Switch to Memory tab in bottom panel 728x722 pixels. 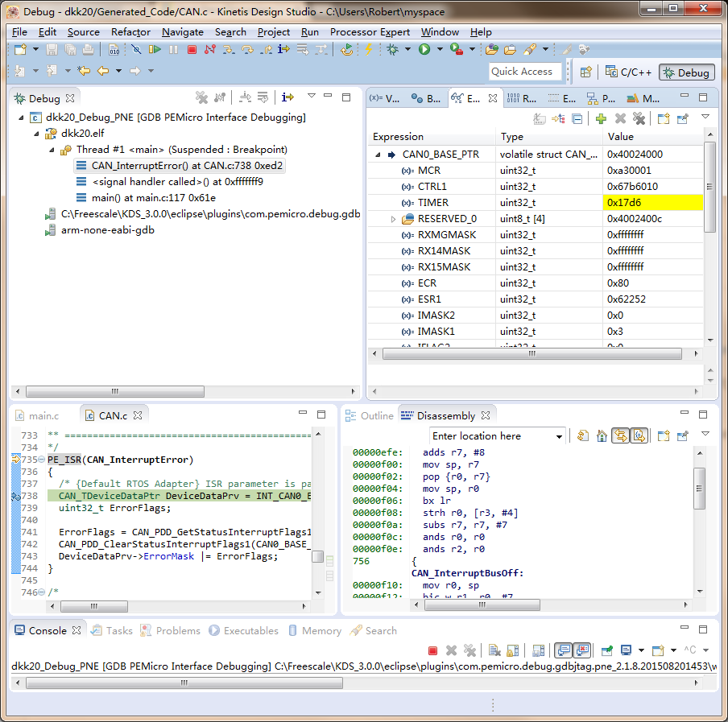[x=315, y=630]
